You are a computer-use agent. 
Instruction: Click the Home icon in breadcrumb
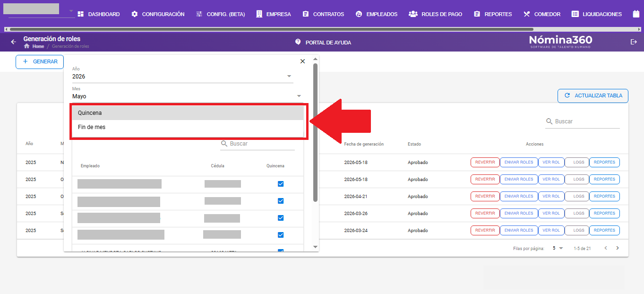point(27,46)
